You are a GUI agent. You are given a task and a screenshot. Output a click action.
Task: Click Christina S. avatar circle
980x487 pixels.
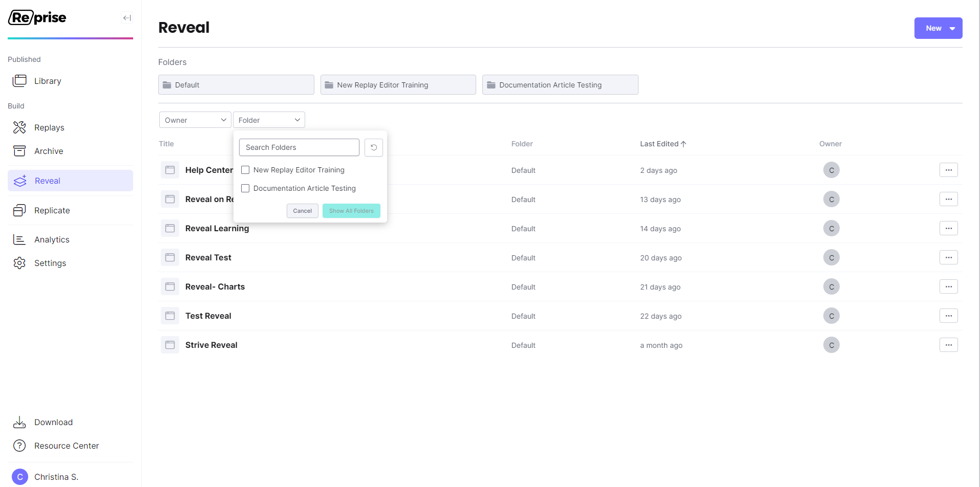pos(20,477)
